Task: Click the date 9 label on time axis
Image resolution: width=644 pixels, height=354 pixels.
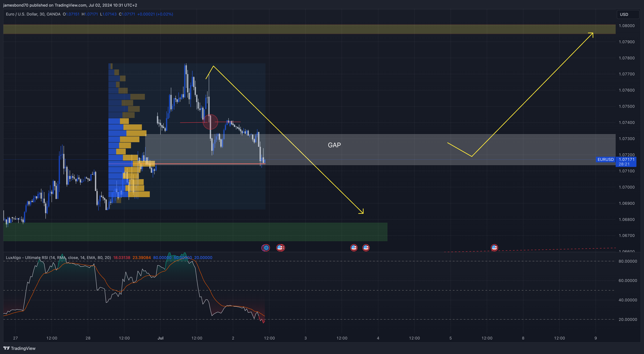Action: (596, 338)
